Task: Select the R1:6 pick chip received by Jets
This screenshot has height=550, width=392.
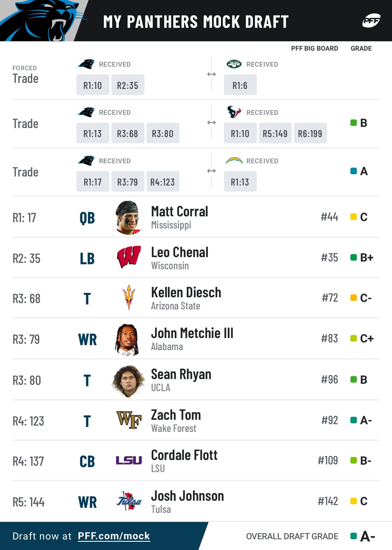Action: (240, 85)
